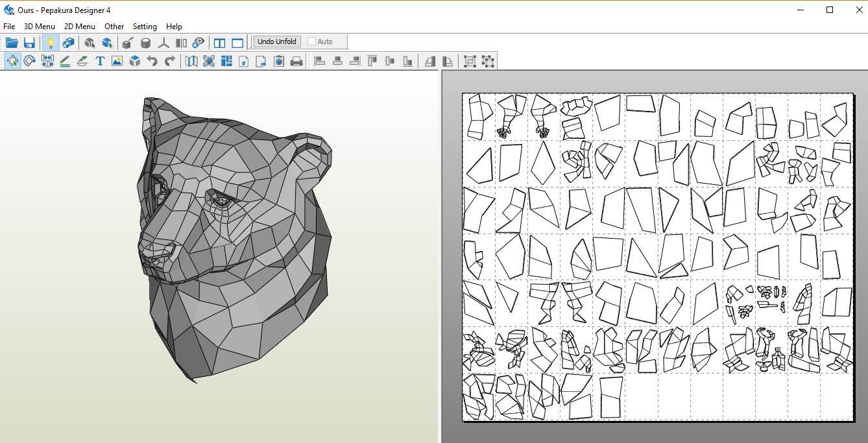
Task: Pick the pencil with green underline tool
Action: (65, 61)
